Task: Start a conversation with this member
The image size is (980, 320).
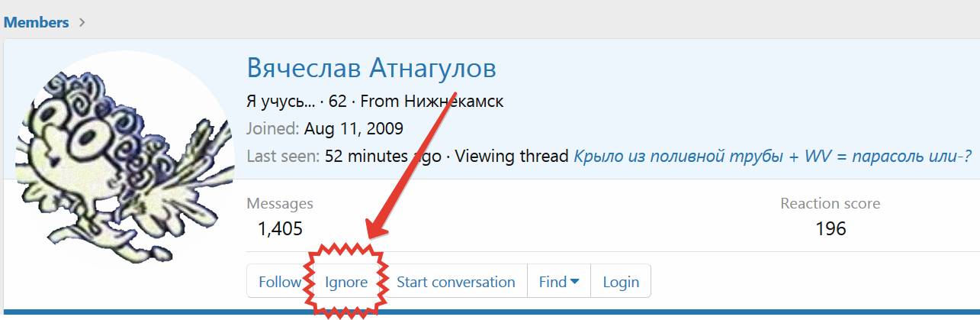Action: (x=455, y=282)
